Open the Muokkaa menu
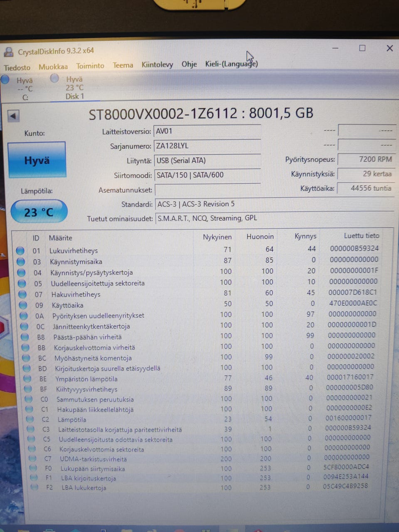 coord(53,66)
